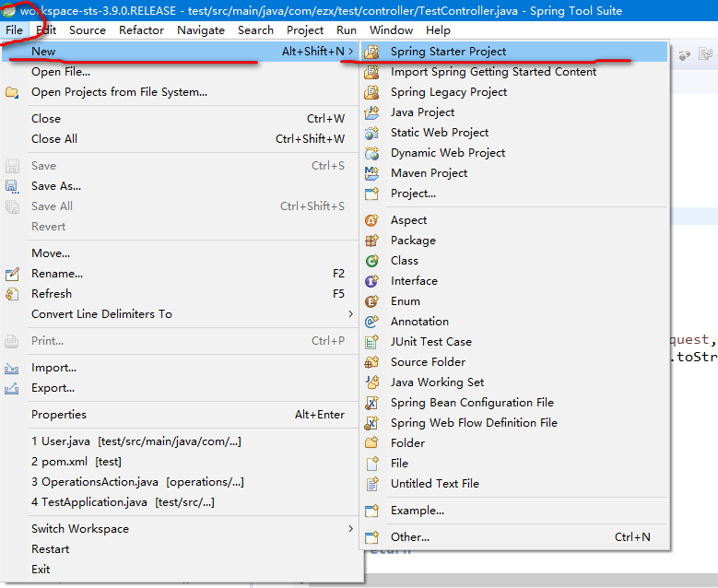Choose Open File... from the File menu

[x=180, y=72]
